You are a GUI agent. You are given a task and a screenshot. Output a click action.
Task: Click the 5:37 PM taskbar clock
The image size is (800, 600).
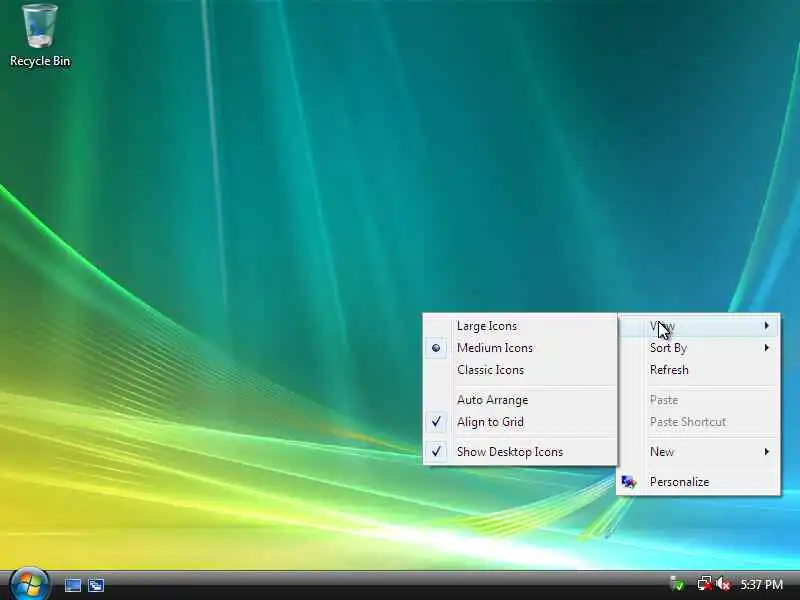pos(762,584)
